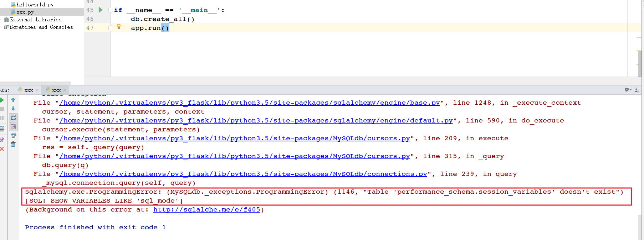Click the SQL SHOW VARIABLES line
644x240 pixels.
pyautogui.click(x=104, y=201)
